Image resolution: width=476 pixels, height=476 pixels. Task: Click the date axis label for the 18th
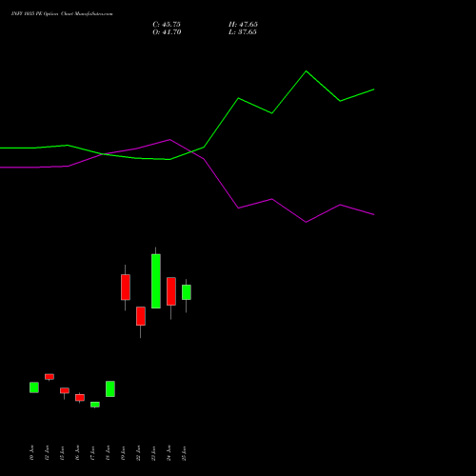[x=108, y=453]
